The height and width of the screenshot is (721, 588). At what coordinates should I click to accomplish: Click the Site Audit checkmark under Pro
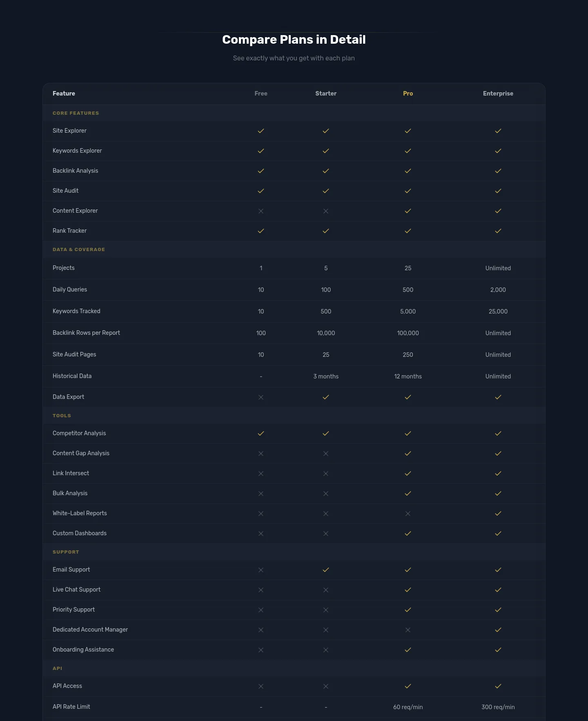tap(408, 191)
